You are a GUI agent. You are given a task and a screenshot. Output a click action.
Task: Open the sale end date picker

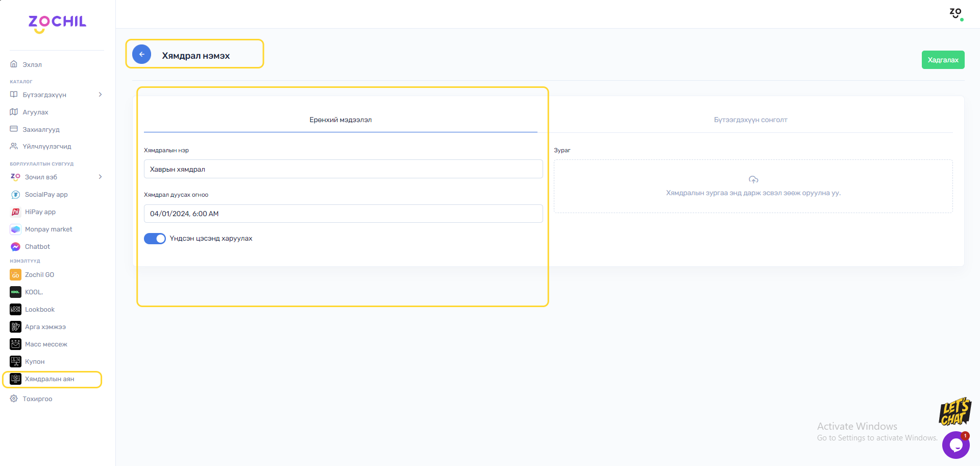point(343,214)
